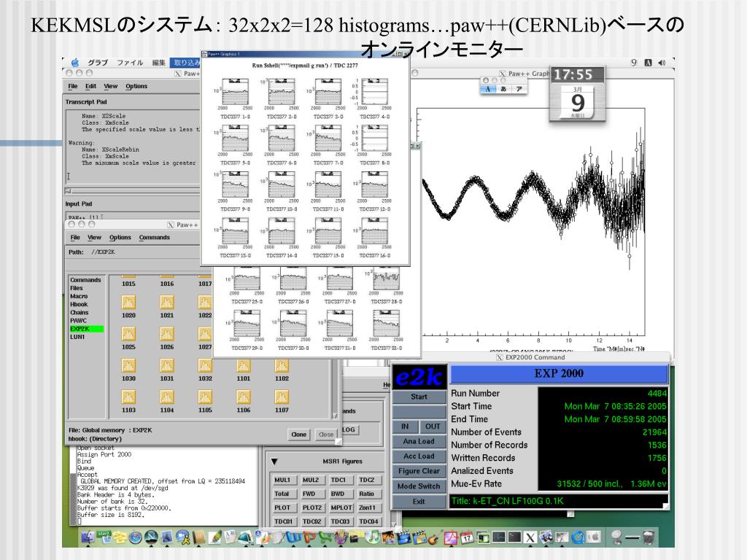Click the Figure Clear button
Image resolution: width=747 pixels, height=560 pixels.
[419, 471]
